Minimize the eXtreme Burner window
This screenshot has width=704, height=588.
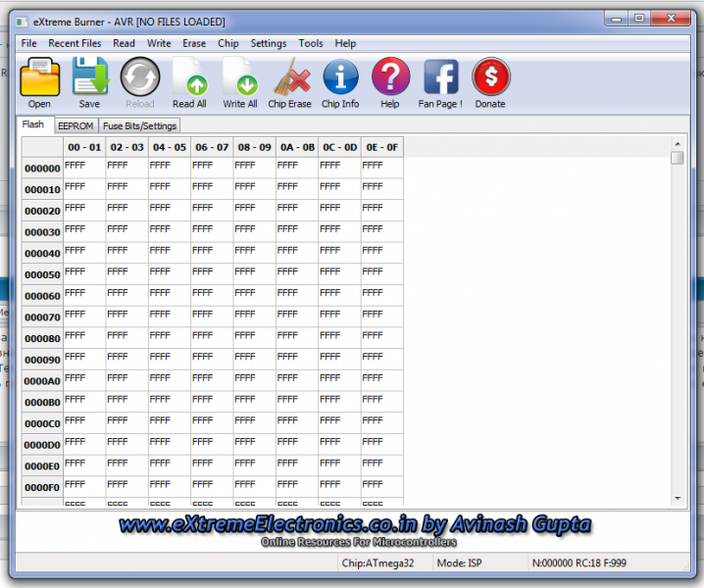tap(616, 19)
